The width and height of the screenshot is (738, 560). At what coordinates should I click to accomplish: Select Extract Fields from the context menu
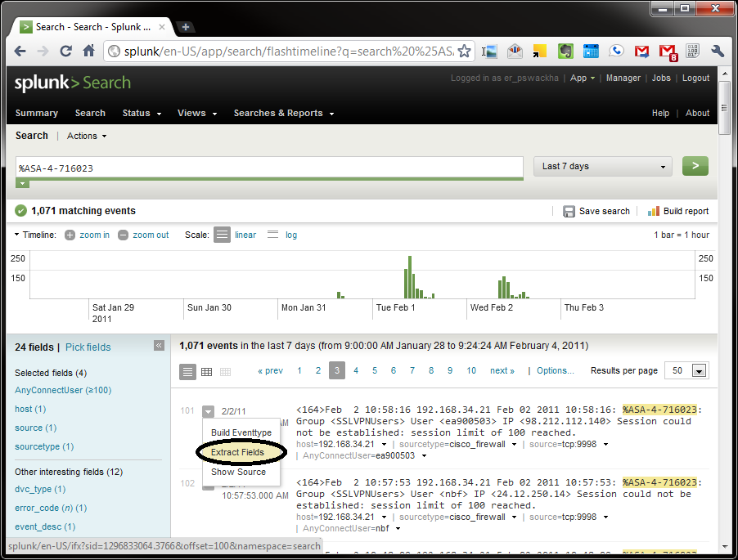coord(240,452)
